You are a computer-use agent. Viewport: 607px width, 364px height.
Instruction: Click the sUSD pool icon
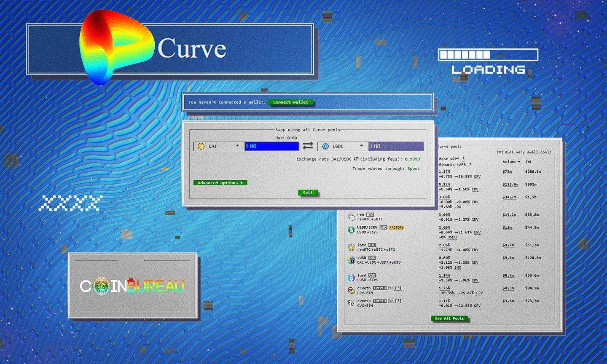click(351, 260)
